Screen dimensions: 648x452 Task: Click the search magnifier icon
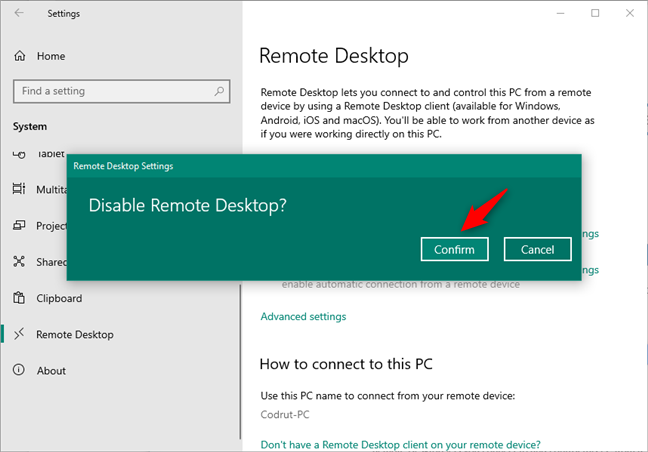point(219,91)
